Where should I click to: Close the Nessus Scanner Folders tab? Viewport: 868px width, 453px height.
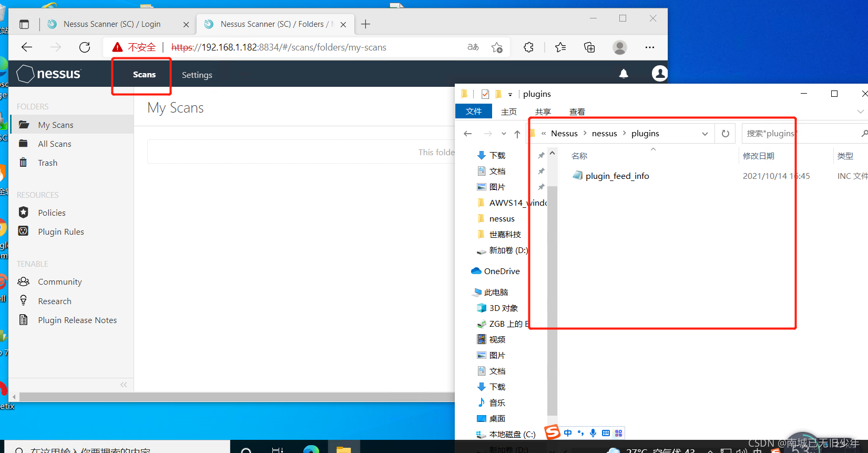(x=343, y=25)
